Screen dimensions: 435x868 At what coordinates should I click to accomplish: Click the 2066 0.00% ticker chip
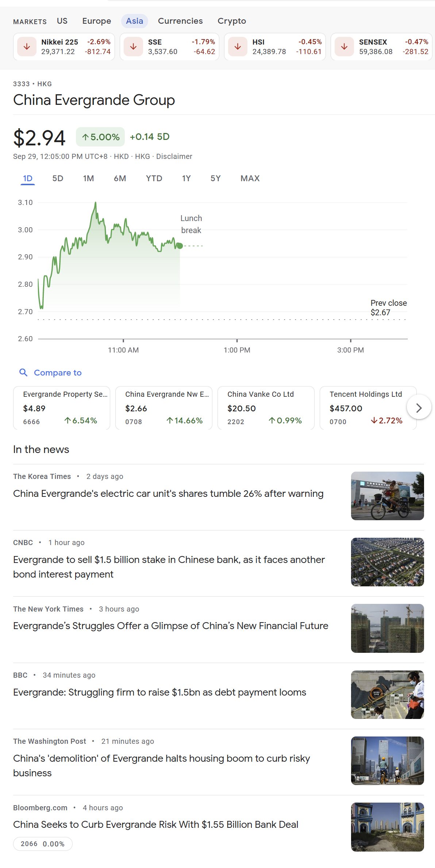[43, 844]
